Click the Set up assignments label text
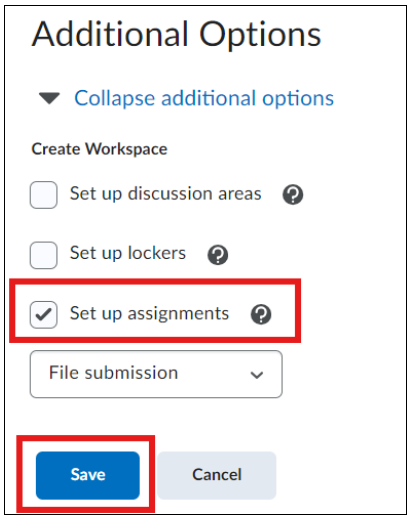This screenshot has width=409, height=521. pos(149,314)
